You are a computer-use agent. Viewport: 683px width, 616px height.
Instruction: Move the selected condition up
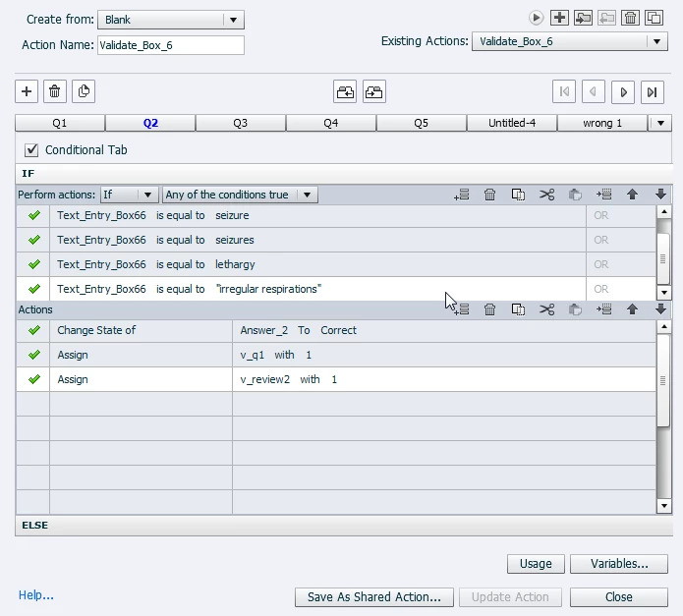click(x=632, y=195)
